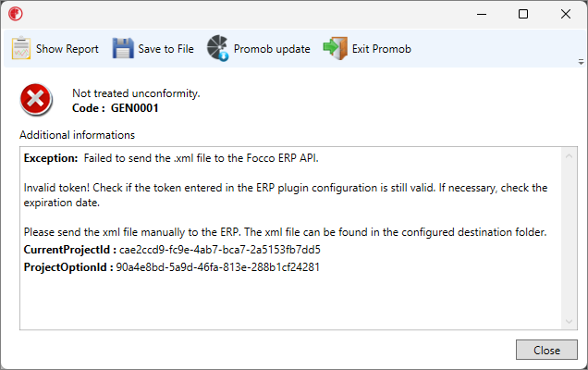Click the red Promob logo in title bar

pos(16,14)
